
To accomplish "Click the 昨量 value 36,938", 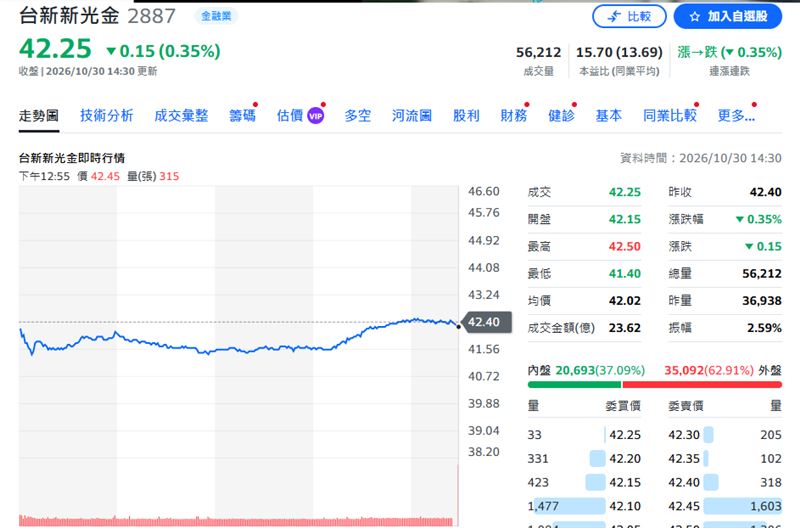I will [762, 301].
